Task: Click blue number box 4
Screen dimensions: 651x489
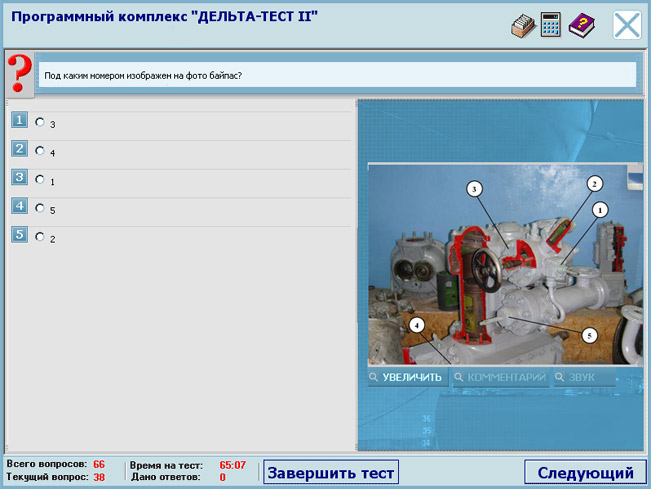Action: [x=19, y=206]
